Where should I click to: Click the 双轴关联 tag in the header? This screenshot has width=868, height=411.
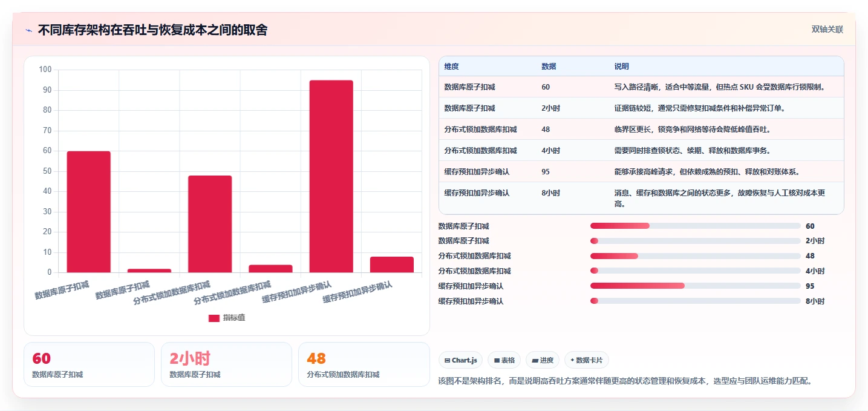[827, 30]
